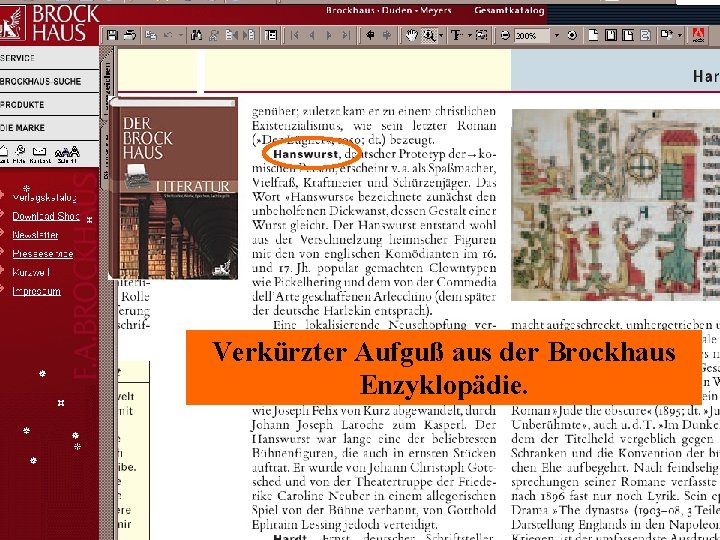Go to the next page arrow
The width and height of the screenshot is (720, 540).
[x=329, y=35]
